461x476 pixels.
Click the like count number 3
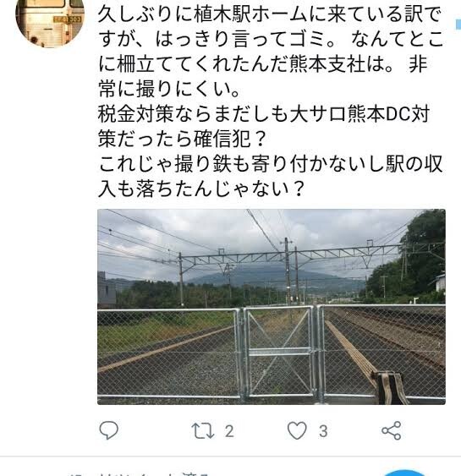[x=323, y=431]
